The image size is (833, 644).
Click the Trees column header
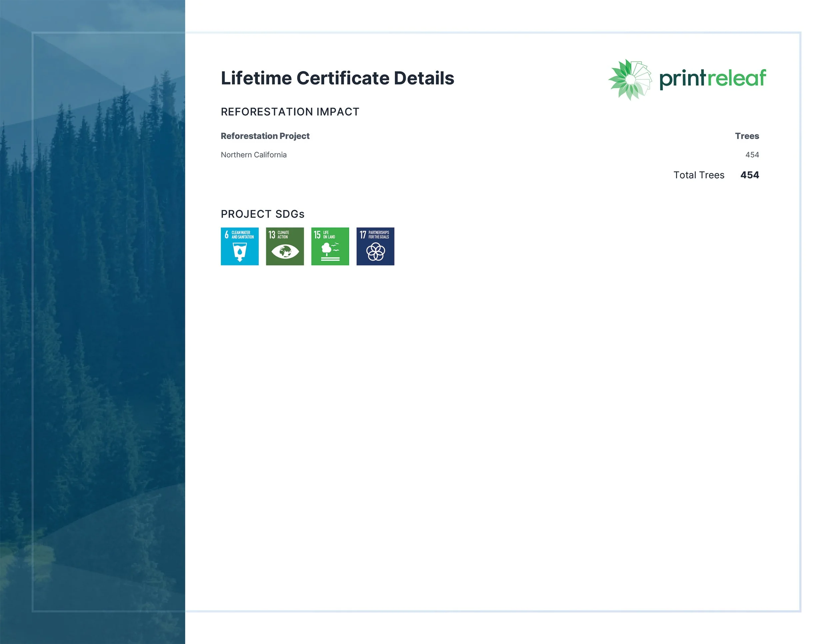[746, 136]
